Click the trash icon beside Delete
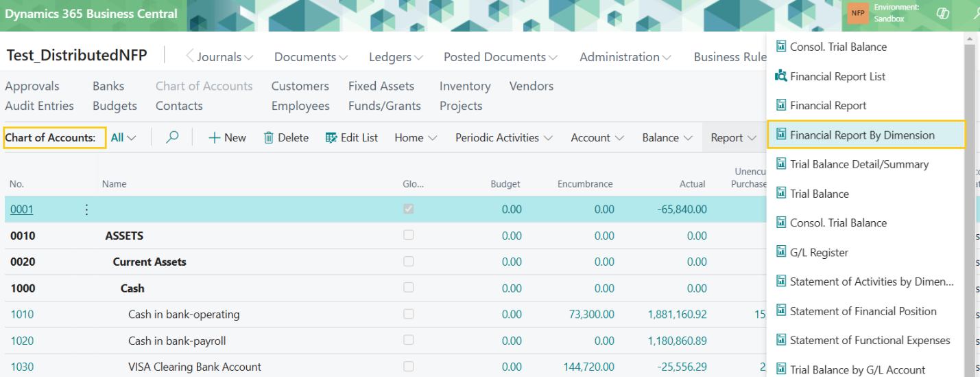This screenshot has height=377, width=980. (x=269, y=137)
